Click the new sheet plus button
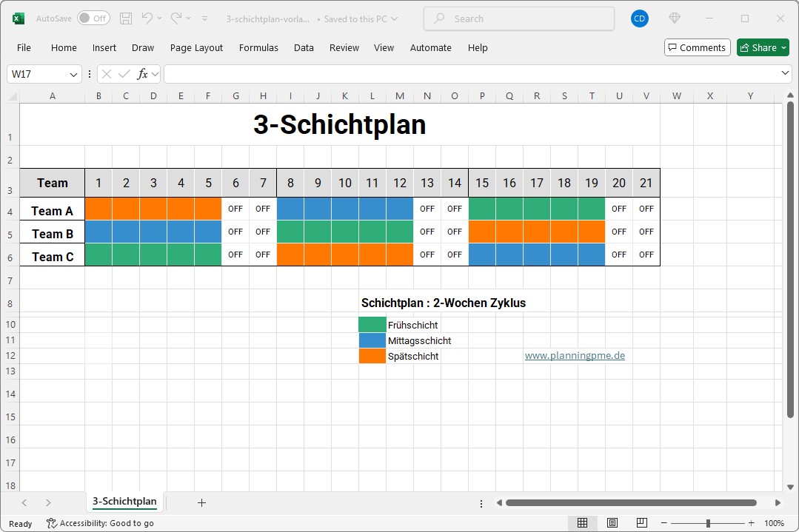This screenshot has width=799, height=532. point(201,502)
